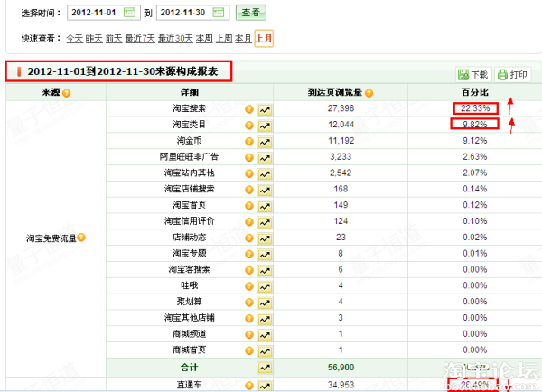View trend chart for 淘宝客搜索
Viewport: 542px width, 392px height.
265,271
